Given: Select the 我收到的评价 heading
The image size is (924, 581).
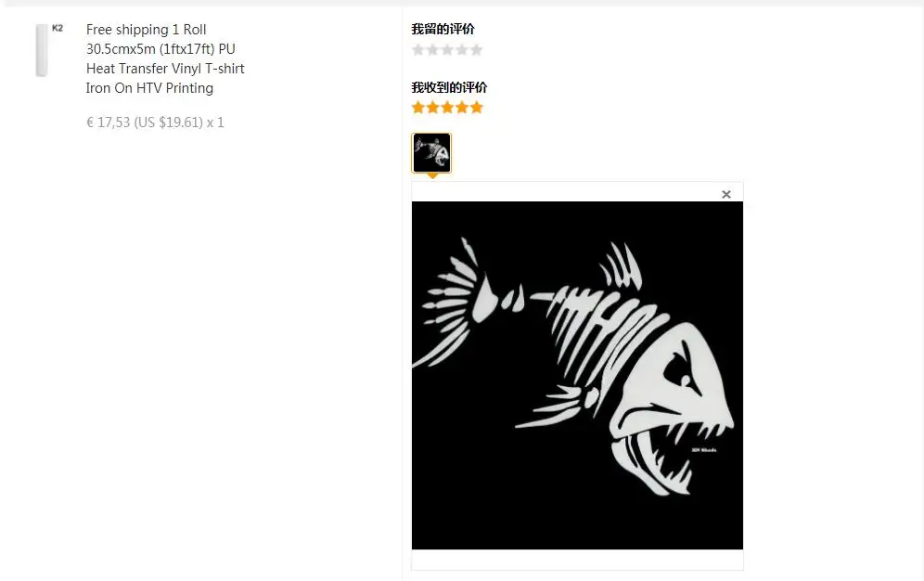Looking at the screenshot, I should [449, 87].
